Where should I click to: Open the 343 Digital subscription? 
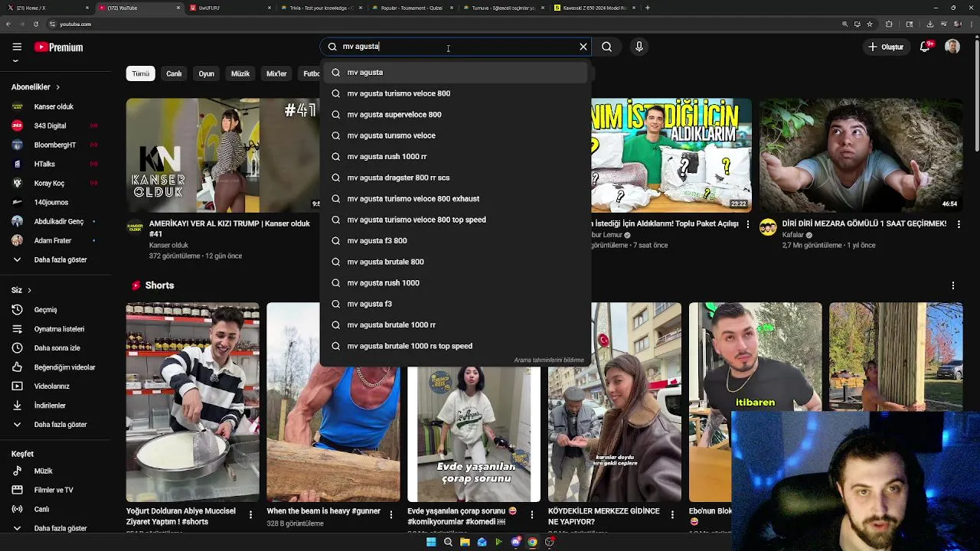click(54, 126)
